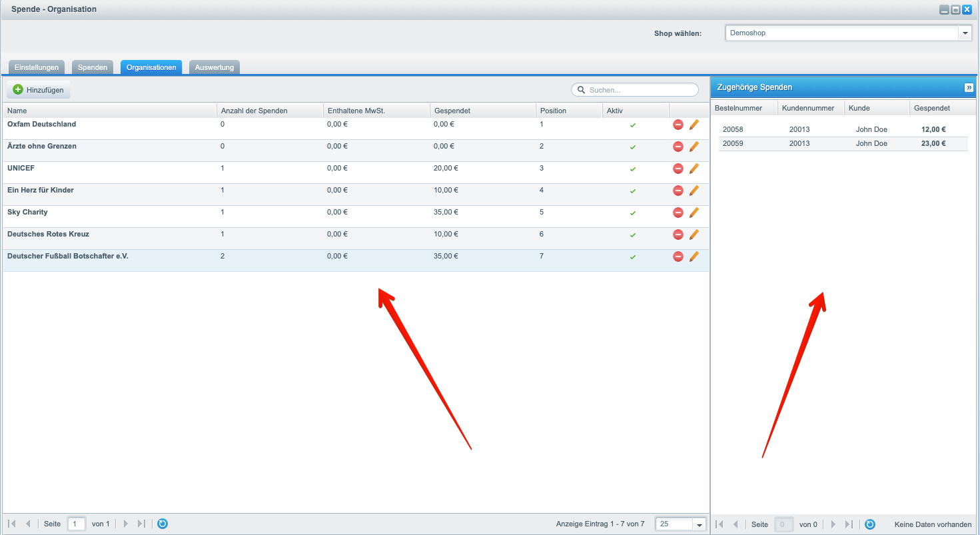Go to last page in organisations grid

pos(141,524)
